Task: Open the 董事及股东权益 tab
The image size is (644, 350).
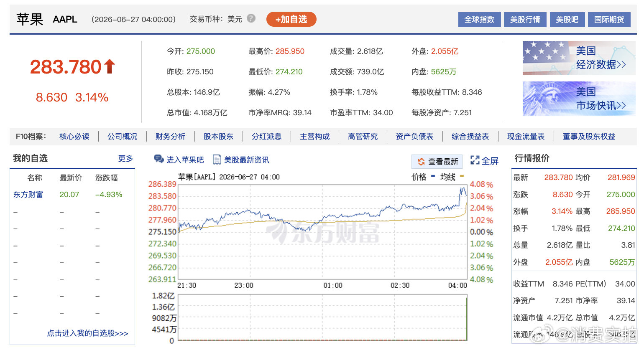Action: click(589, 137)
